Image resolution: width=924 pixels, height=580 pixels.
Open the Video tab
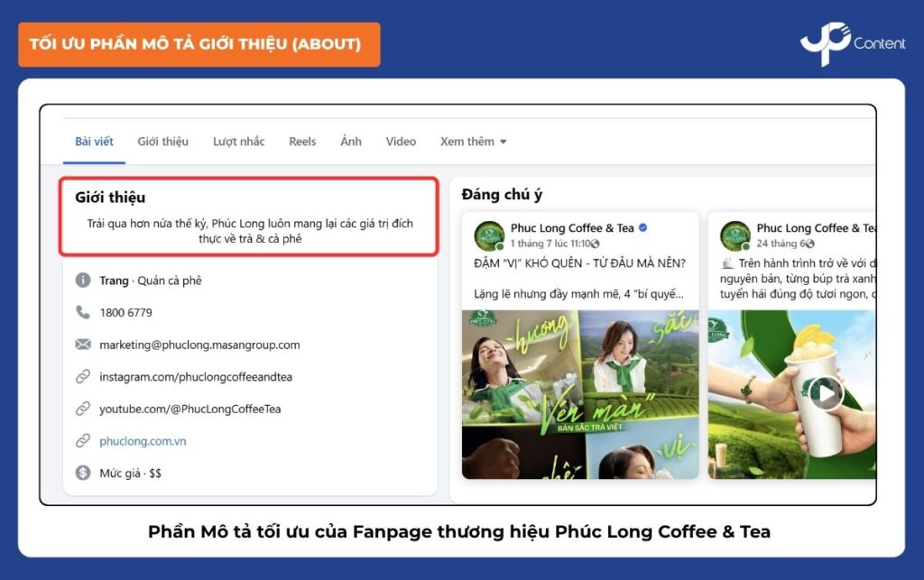click(x=400, y=141)
